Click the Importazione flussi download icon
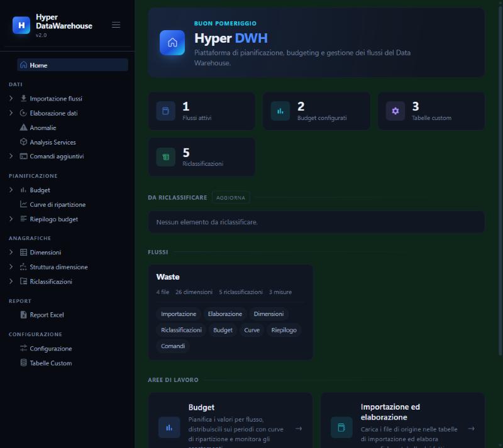This screenshot has width=503, height=448. pos(23,98)
